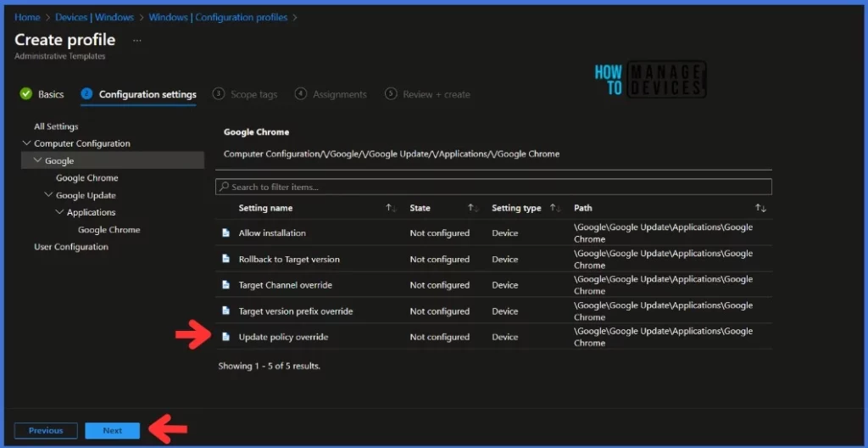This screenshot has height=448, width=868.
Task: Click the step 3 circle before Scope tags
Action: [218, 93]
